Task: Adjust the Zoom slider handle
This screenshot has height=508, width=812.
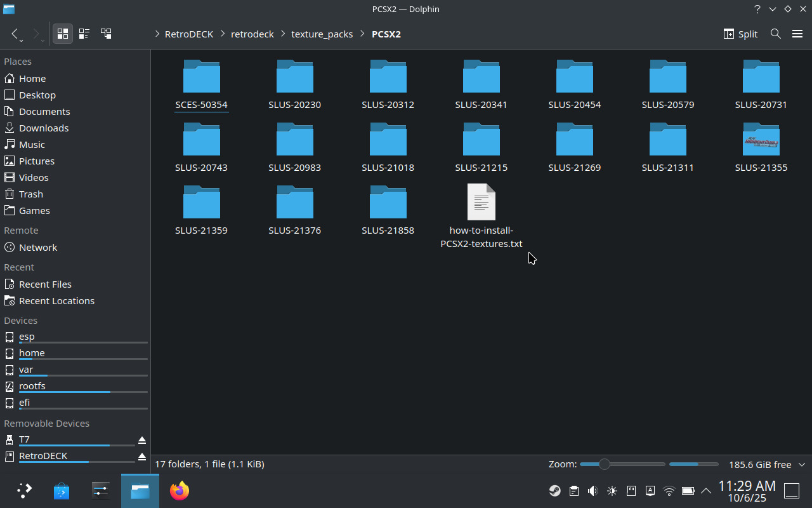Action: click(x=604, y=464)
